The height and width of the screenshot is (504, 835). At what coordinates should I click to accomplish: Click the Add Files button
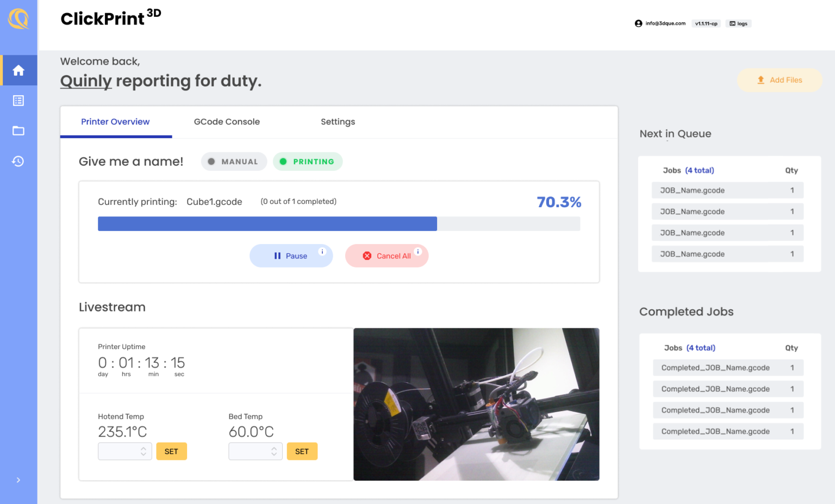point(780,80)
